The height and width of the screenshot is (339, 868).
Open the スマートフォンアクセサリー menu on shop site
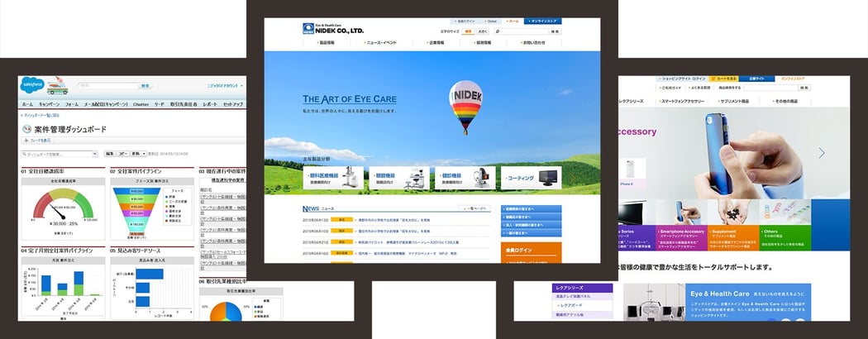pyautogui.click(x=683, y=102)
